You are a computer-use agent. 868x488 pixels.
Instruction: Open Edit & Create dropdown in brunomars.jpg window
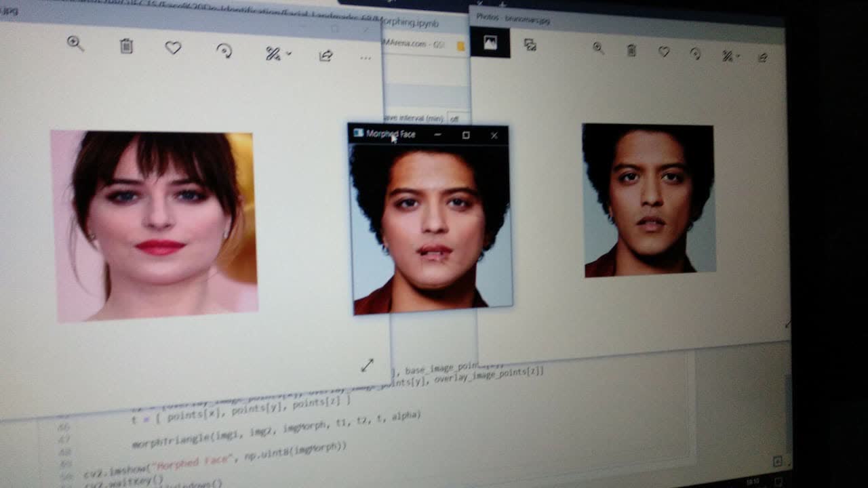pos(730,56)
